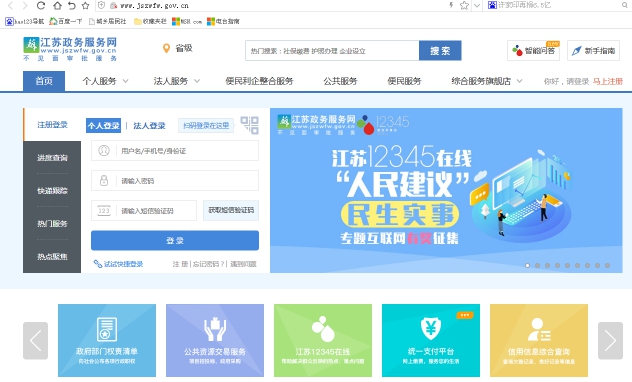Bookmark page with toolbar star icon
Image resolution: width=632 pixels, height=382 pixels.
click(x=85, y=6)
